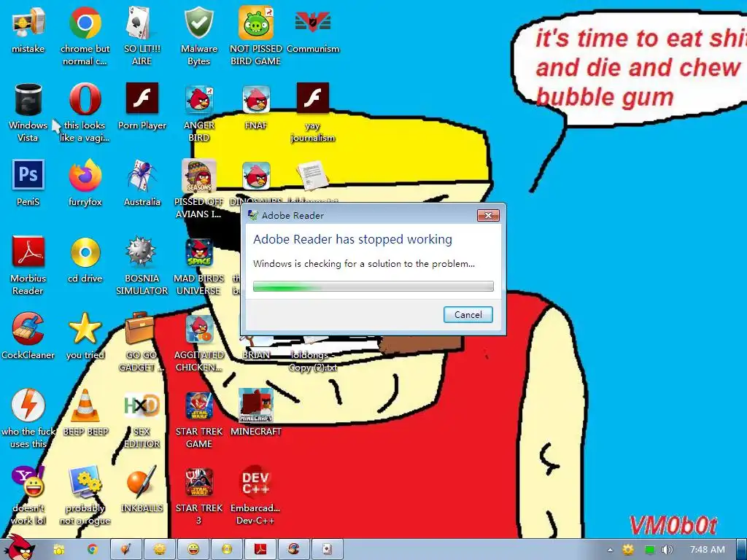This screenshot has height=560, width=747.
Task: Open the "loldongs - Copy (2).txt" file
Action: [x=312, y=355]
